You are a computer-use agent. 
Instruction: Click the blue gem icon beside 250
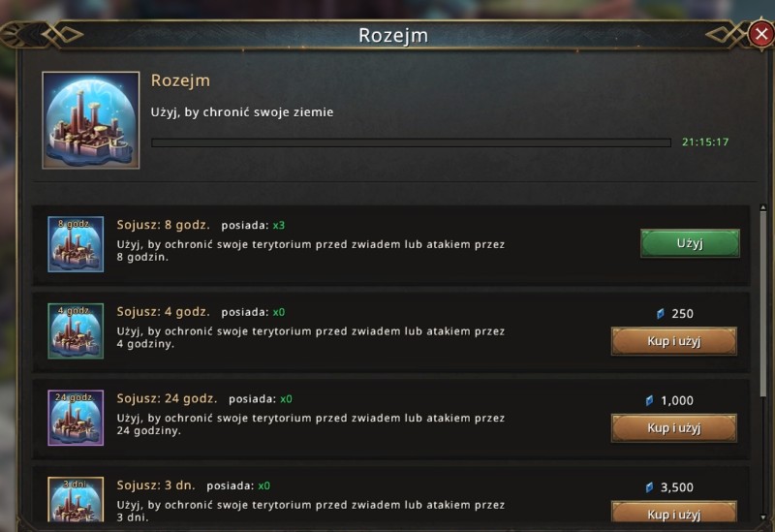(x=661, y=313)
